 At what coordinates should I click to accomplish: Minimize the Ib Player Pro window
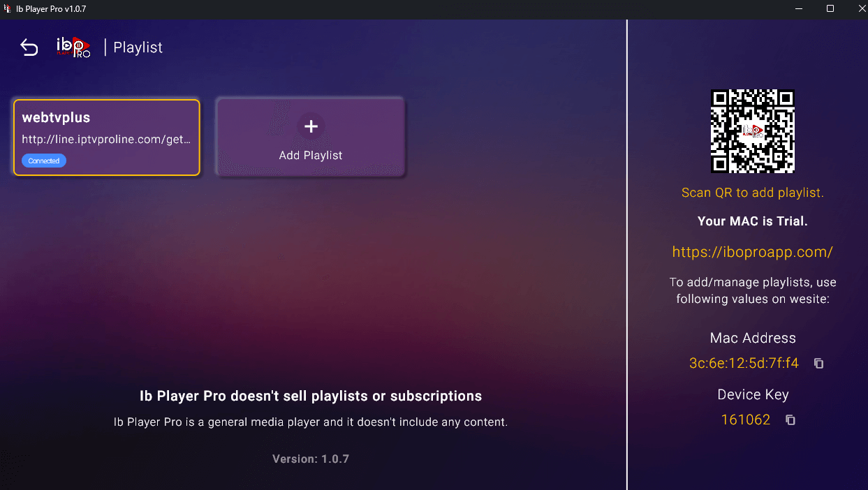click(x=799, y=9)
